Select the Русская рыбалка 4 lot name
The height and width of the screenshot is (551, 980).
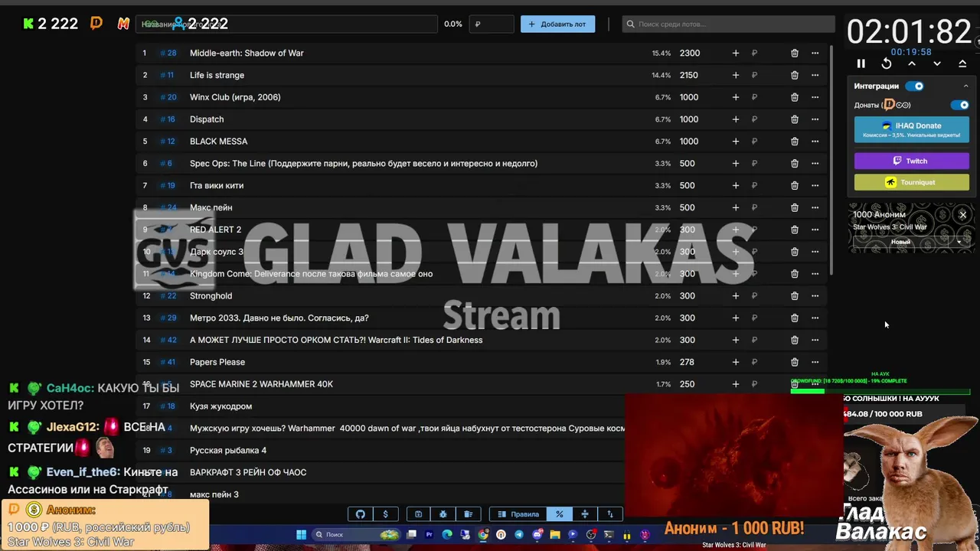click(x=228, y=451)
